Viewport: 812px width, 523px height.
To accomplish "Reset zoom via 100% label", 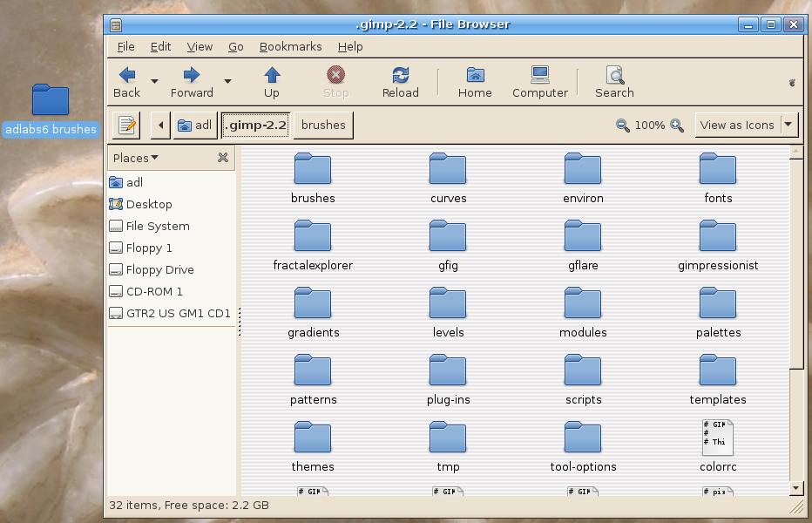I will [649, 126].
